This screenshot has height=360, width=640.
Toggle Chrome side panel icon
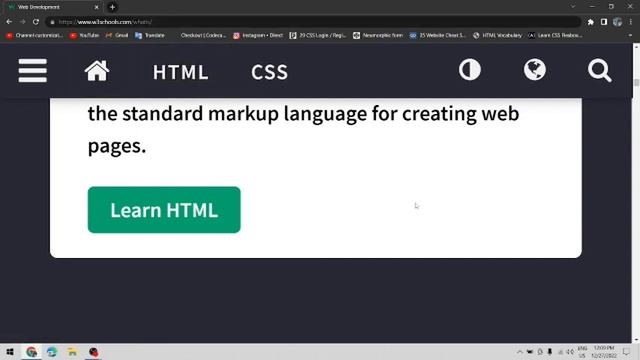pyautogui.click(x=604, y=22)
